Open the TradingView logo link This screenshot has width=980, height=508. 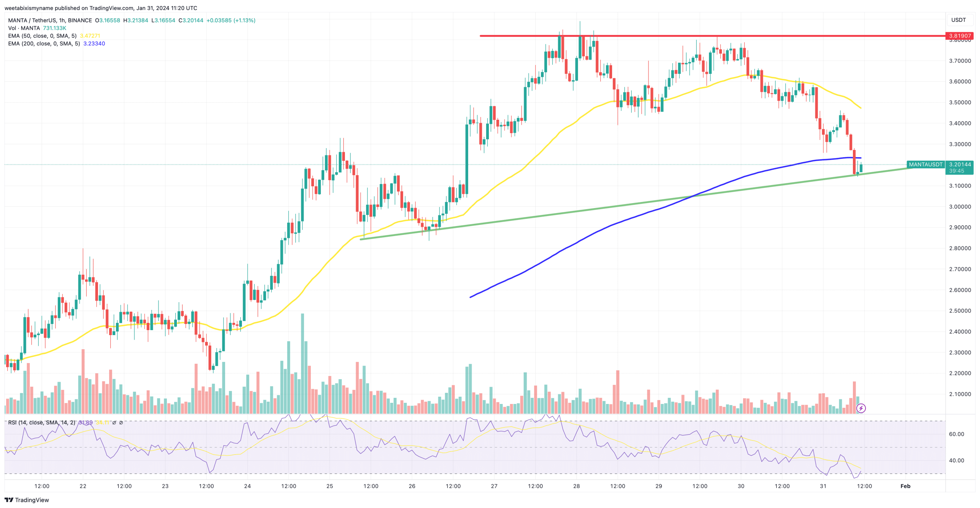coord(26,500)
